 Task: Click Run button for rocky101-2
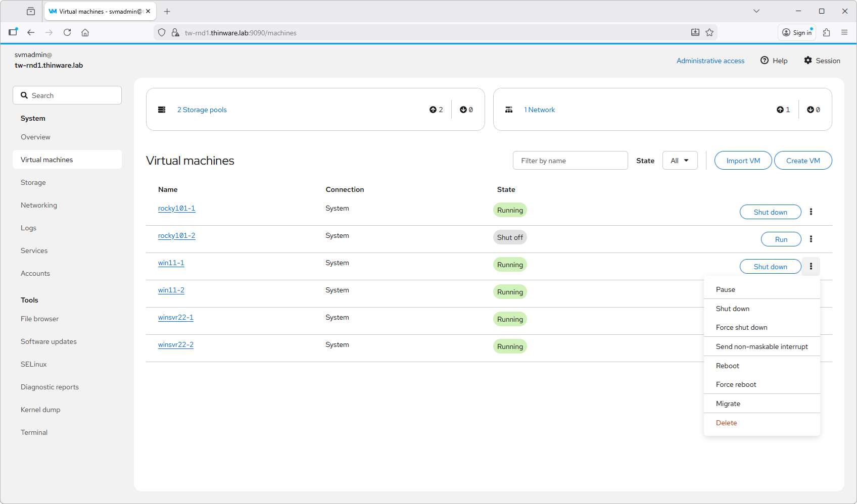(x=781, y=239)
